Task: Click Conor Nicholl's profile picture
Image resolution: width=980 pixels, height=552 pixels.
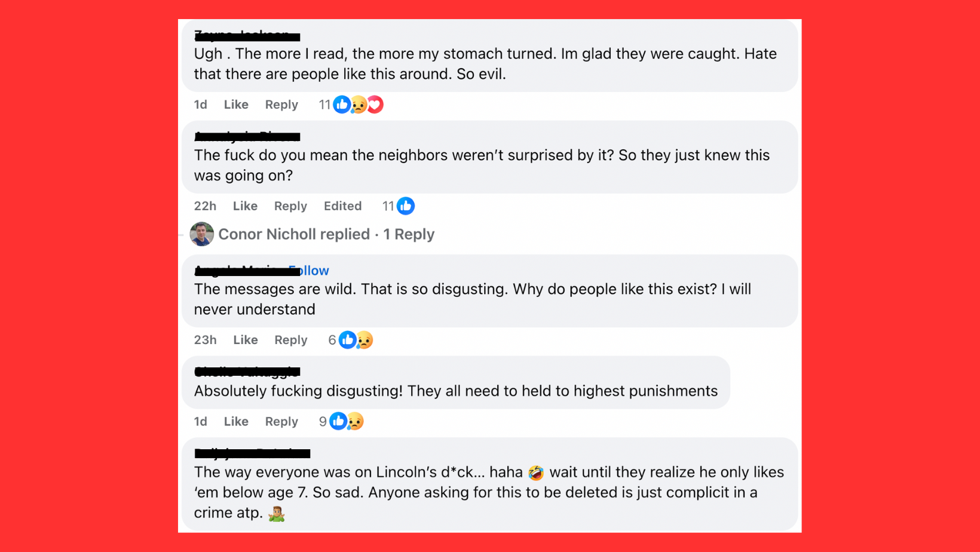Action: 201,234
